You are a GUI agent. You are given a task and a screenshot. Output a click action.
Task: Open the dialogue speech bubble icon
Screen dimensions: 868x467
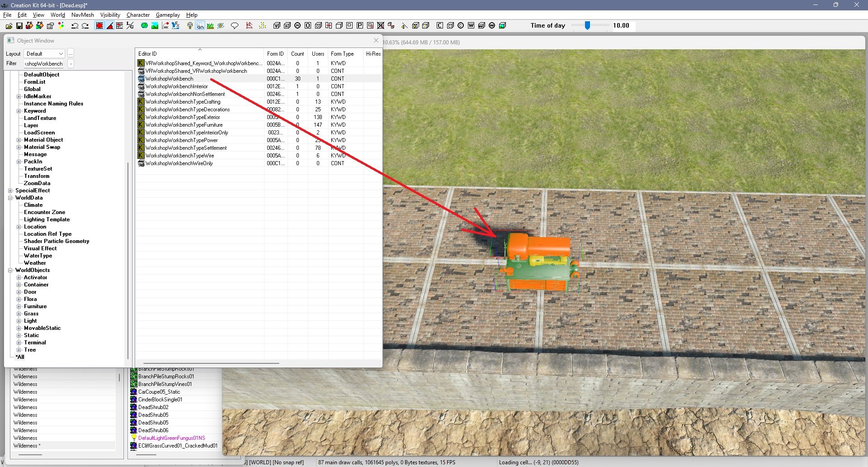[235, 26]
